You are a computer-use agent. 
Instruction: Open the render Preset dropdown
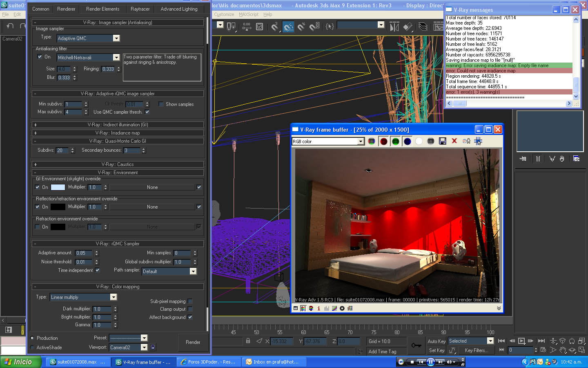pyautogui.click(x=144, y=338)
